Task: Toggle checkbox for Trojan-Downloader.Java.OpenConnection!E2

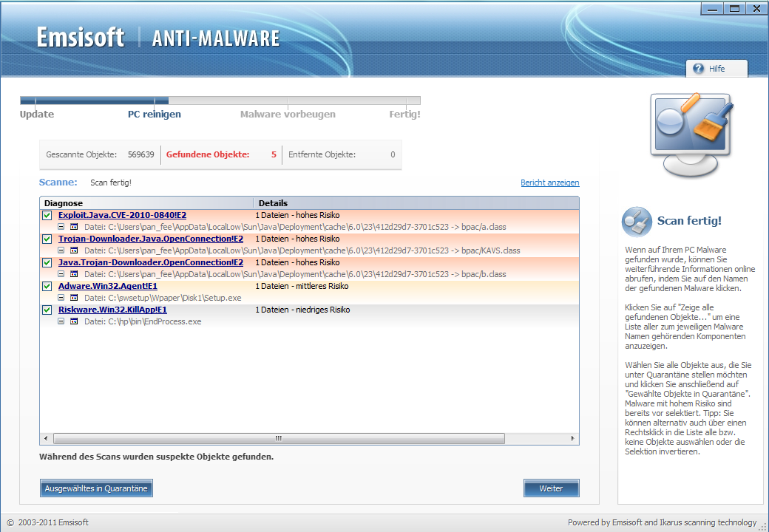Action: [47, 239]
